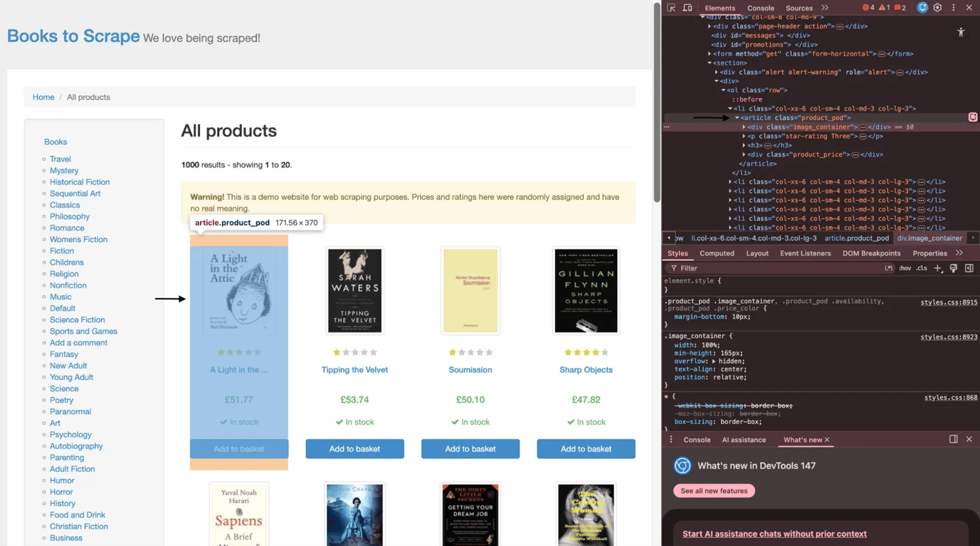Activate the inspect element picker tool

671,8
